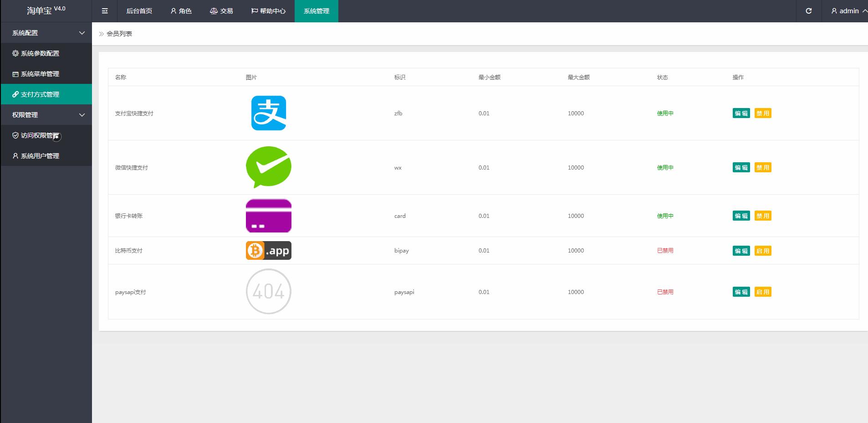Click the 淘单宝 V4.0 logo
The image size is (868, 423).
pos(46,10)
